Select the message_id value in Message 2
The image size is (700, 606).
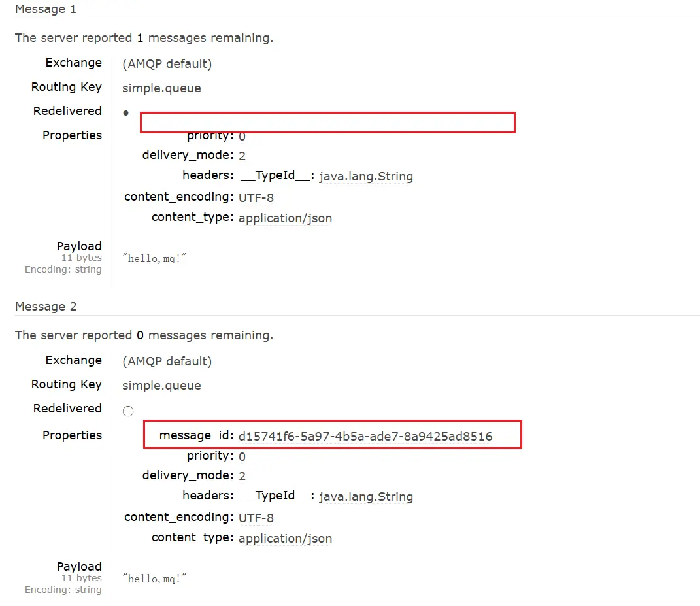click(x=365, y=436)
